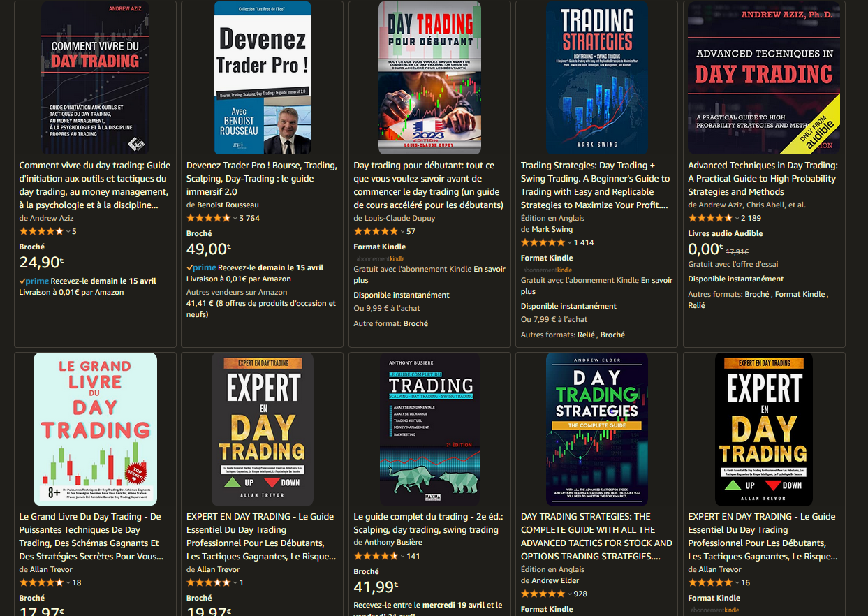The image size is (868, 616).
Task: Open the 2 189 reviews count link
Action: pyautogui.click(x=751, y=218)
